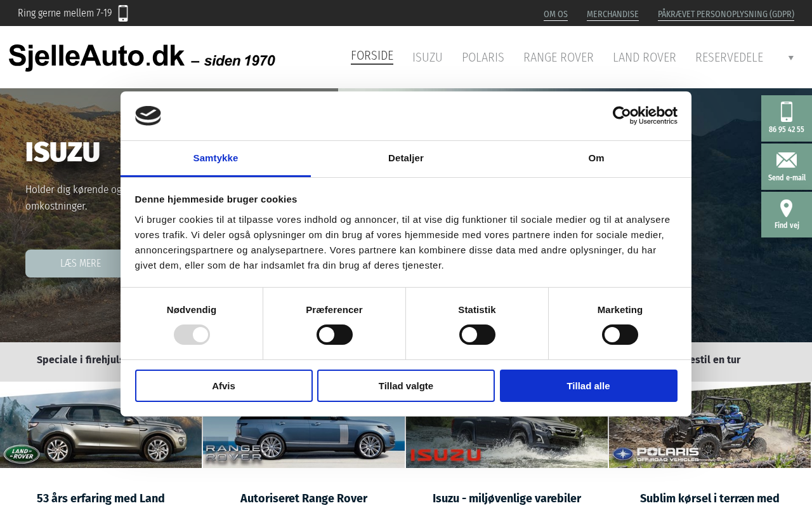This screenshot has height=508, width=812.
Task: Click the phone icon beside 'Ring gerne mellem 7-19'
Action: (x=123, y=13)
